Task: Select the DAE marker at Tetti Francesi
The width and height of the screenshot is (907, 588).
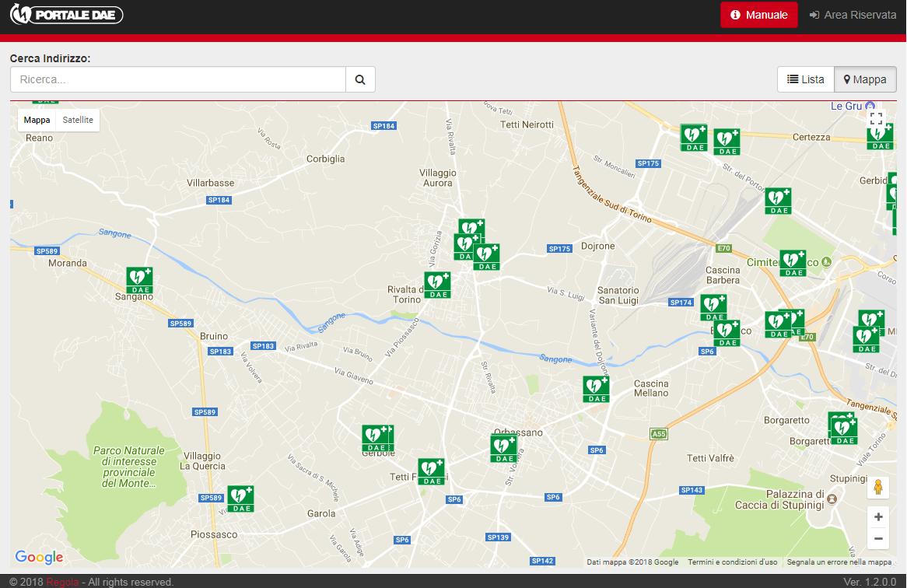Action: coord(431,471)
